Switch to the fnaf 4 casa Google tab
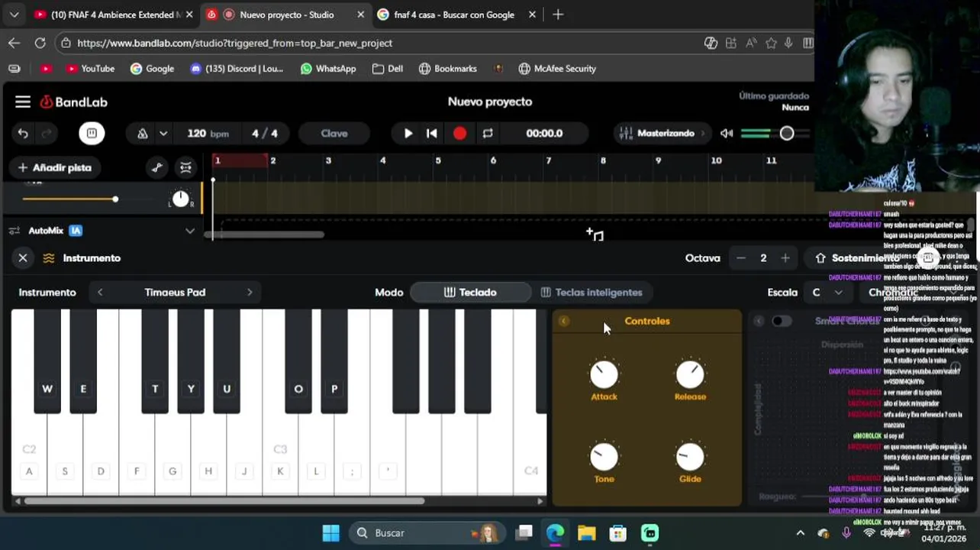 pyautogui.click(x=454, y=15)
